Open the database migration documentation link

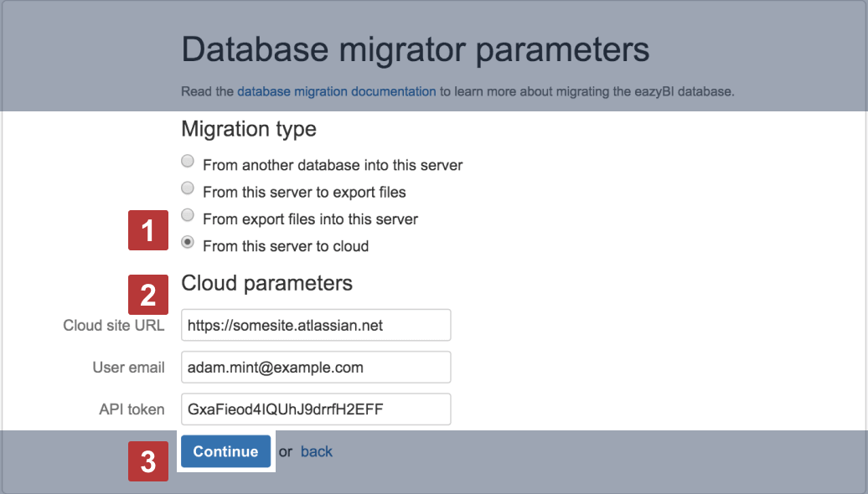coord(337,91)
